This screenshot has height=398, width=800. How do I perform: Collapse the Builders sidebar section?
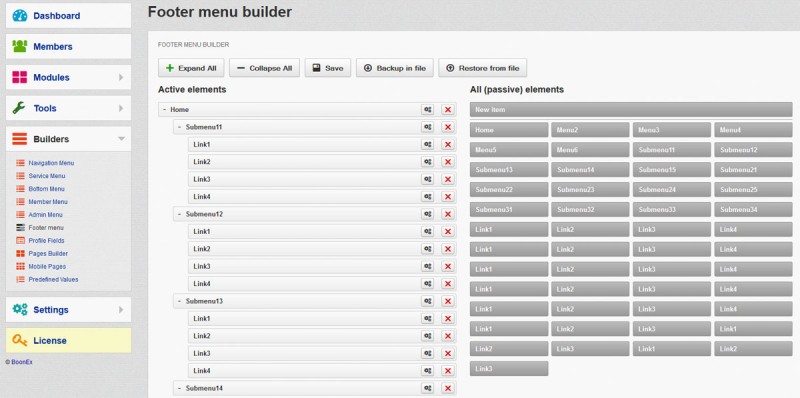(121, 139)
